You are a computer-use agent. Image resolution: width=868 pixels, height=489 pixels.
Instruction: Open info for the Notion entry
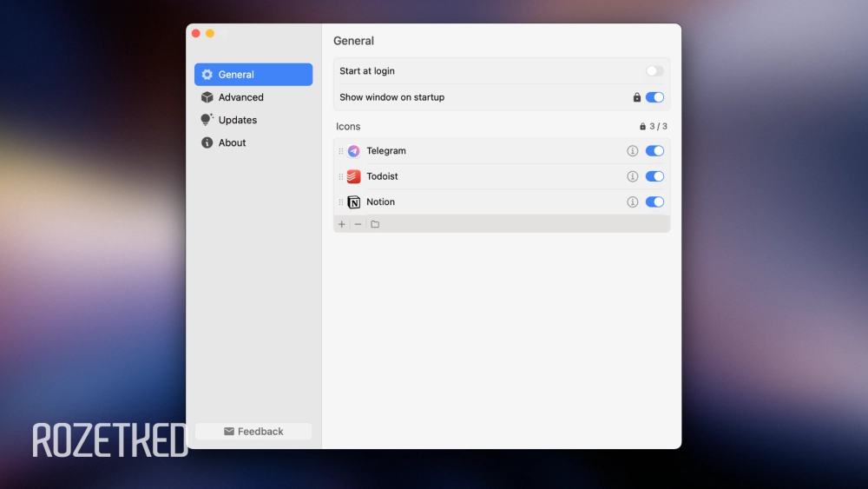(x=633, y=202)
